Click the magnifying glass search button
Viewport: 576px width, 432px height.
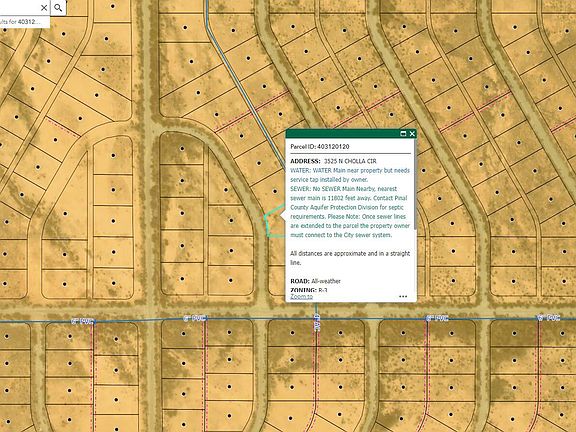58,7
